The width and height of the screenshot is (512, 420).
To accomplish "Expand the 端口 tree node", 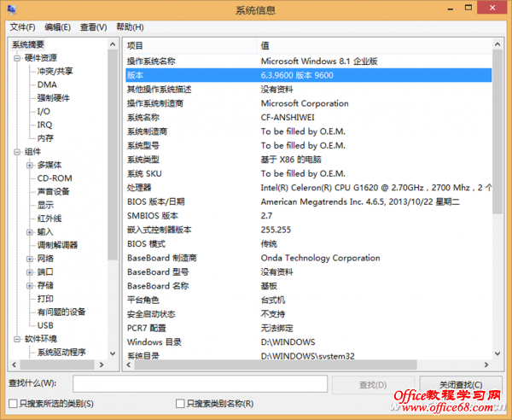I will 30,272.
